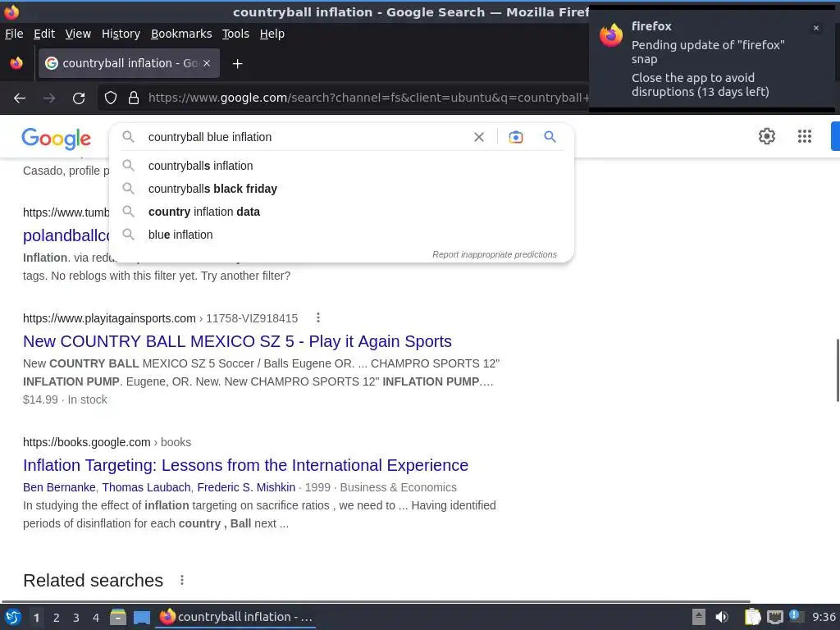
Task: Open the More options menu for playitagainsports result
Action: (318, 317)
